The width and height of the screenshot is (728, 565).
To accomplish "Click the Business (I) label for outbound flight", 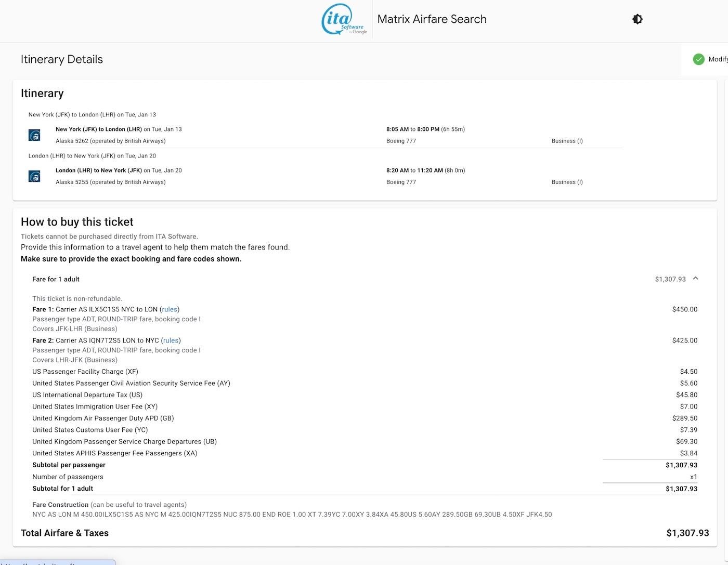I will point(567,141).
